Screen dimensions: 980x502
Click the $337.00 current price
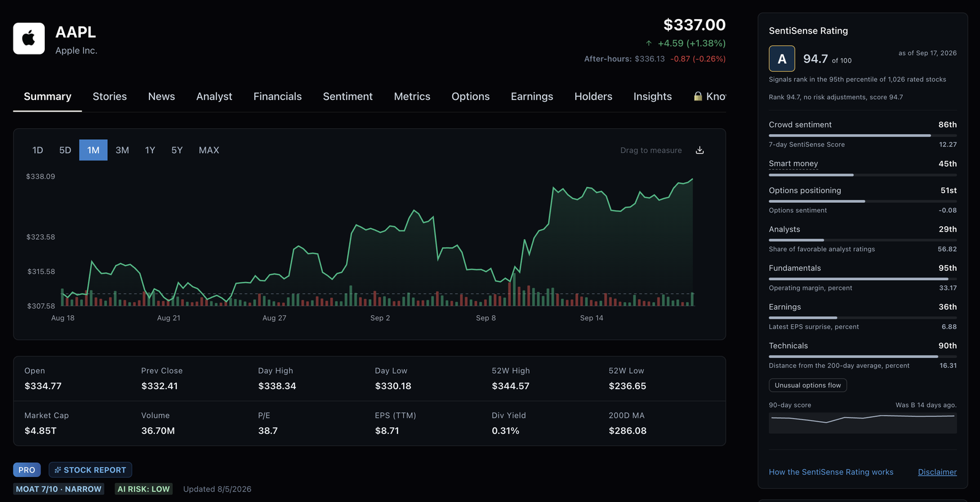[x=695, y=25]
